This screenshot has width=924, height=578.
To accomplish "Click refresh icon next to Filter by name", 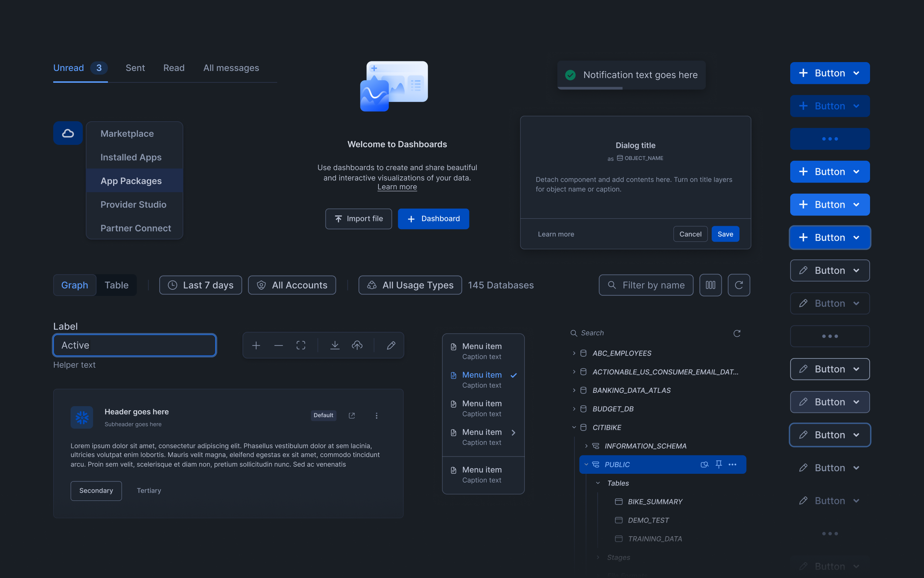I will [x=738, y=285].
